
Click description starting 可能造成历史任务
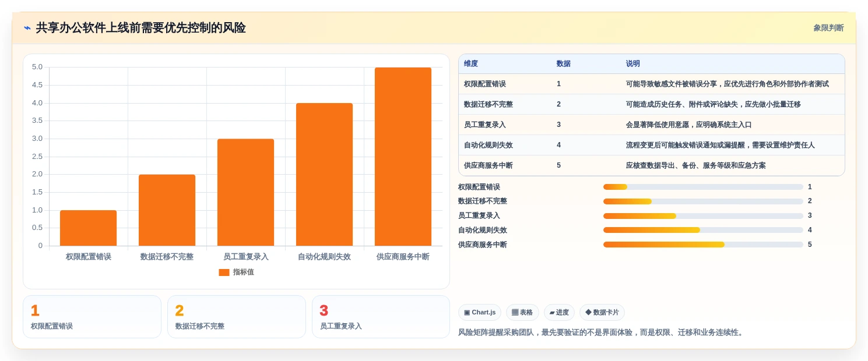pyautogui.click(x=714, y=104)
